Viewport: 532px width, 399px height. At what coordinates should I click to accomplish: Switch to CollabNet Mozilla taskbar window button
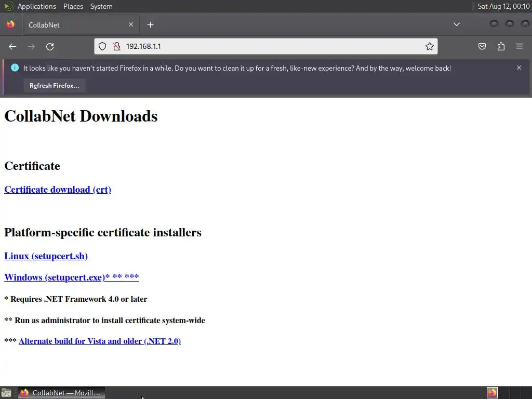coord(61,393)
